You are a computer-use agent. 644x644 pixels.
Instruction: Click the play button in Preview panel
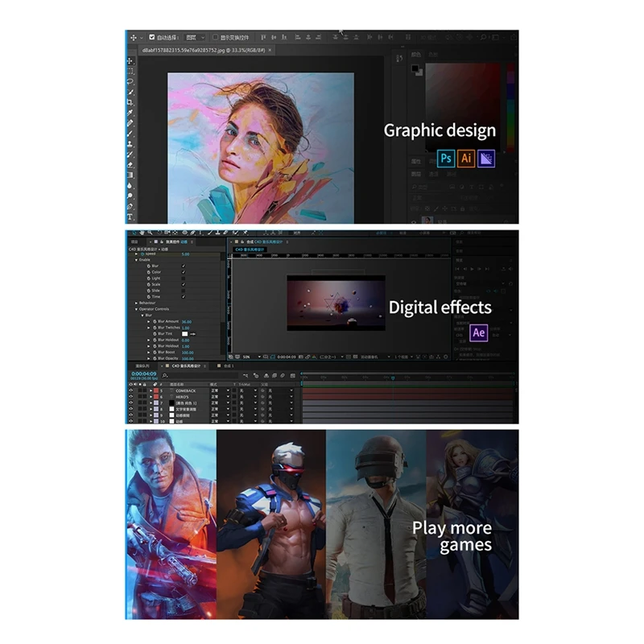(473, 269)
